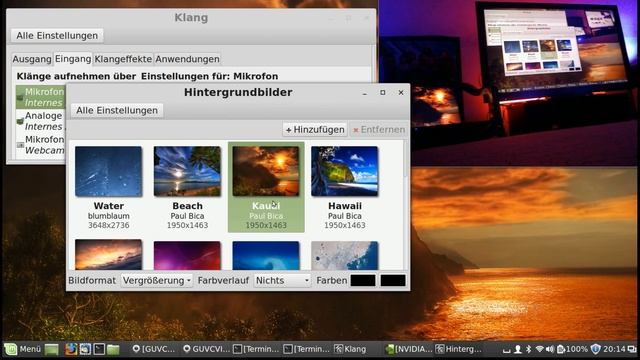Select the Mikrofon Webcam input device

click(40, 145)
